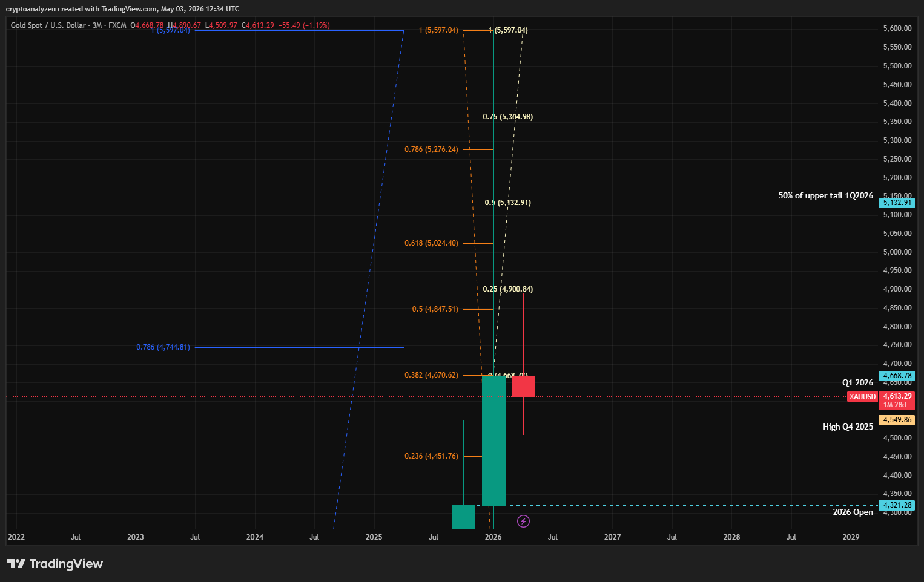Select the 'High Q4 2025' line label
The width and height of the screenshot is (924, 582).
(x=848, y=427)
